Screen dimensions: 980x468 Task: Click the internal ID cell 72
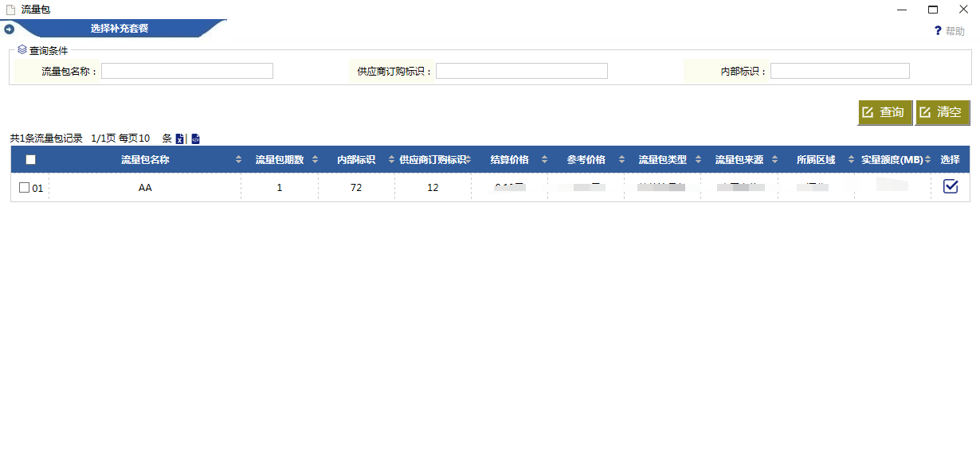pos(356,188)
